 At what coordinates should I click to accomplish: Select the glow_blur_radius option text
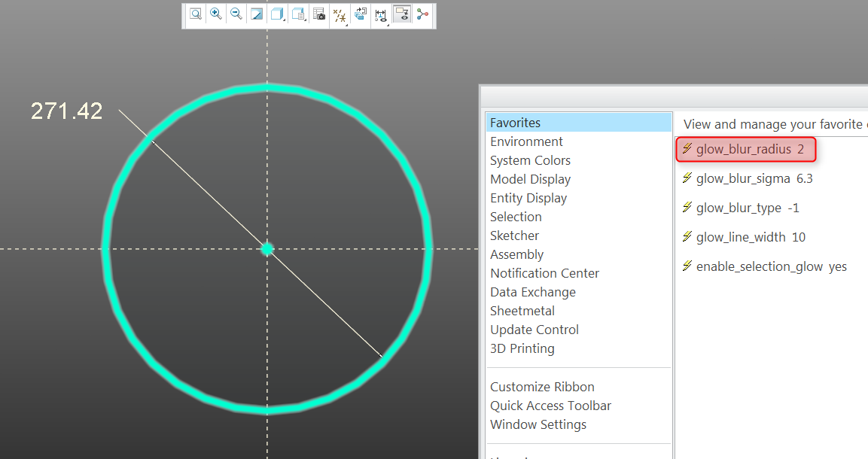tap(744, 149)
